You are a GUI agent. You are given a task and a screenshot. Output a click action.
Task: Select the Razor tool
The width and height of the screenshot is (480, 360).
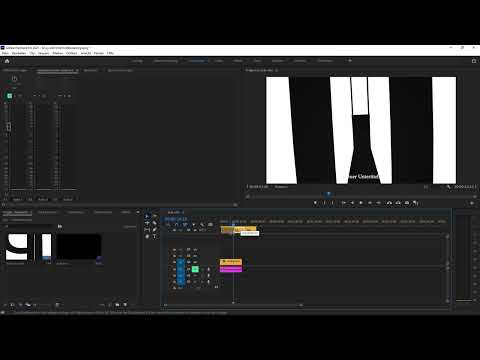point(154,223)
